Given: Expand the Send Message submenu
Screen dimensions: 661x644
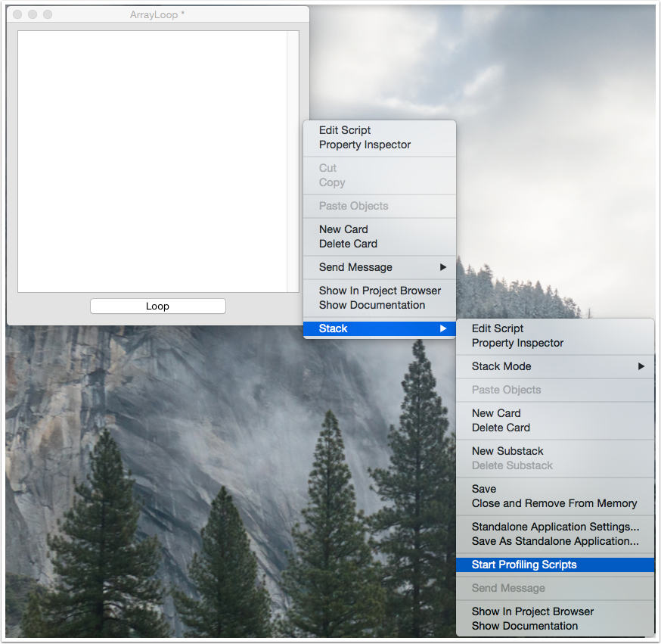Looking at the screenshot, I should tap(355, 267).
